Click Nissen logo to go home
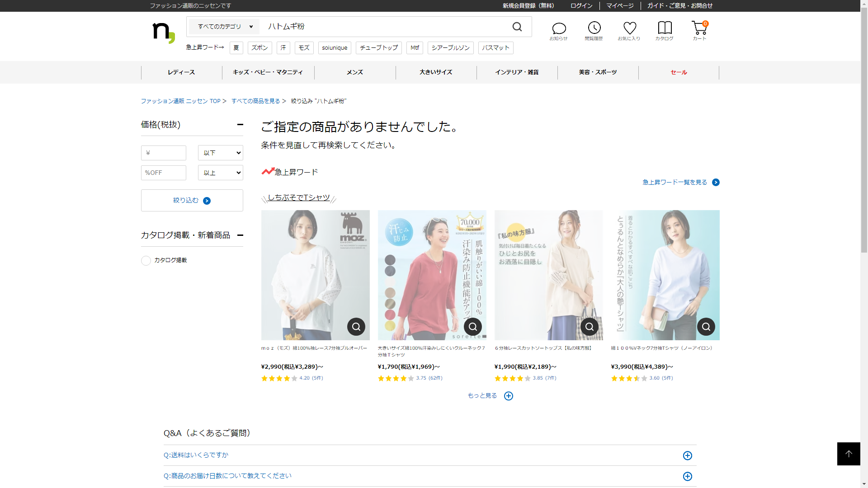This screenshot has height=488, width=868. coord(164,33)
